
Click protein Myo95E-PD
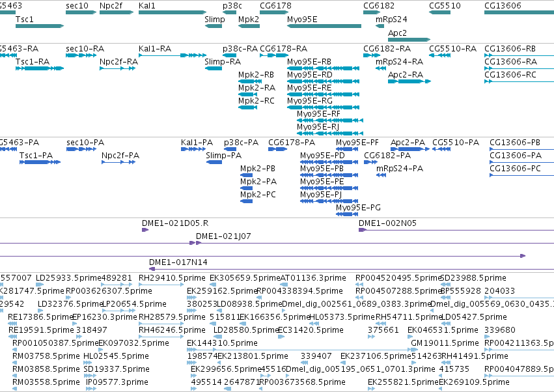click(329, 162)
